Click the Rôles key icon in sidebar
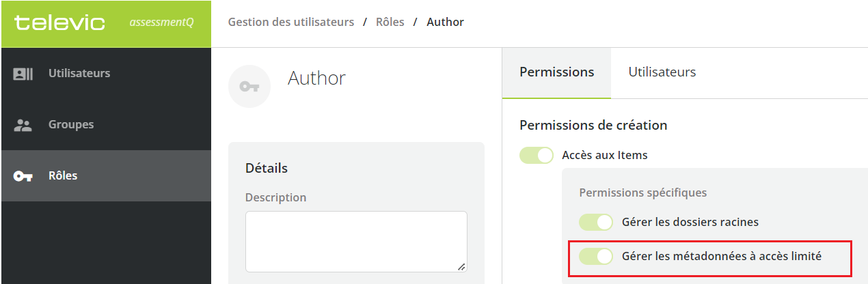Viewport: 868px width, 284px height. point(23,176)
